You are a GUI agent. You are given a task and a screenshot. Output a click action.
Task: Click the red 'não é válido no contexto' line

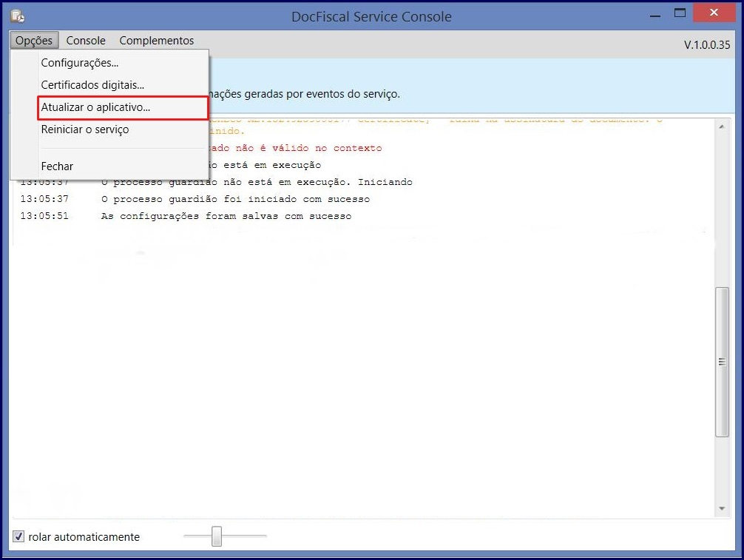point(295,148)
